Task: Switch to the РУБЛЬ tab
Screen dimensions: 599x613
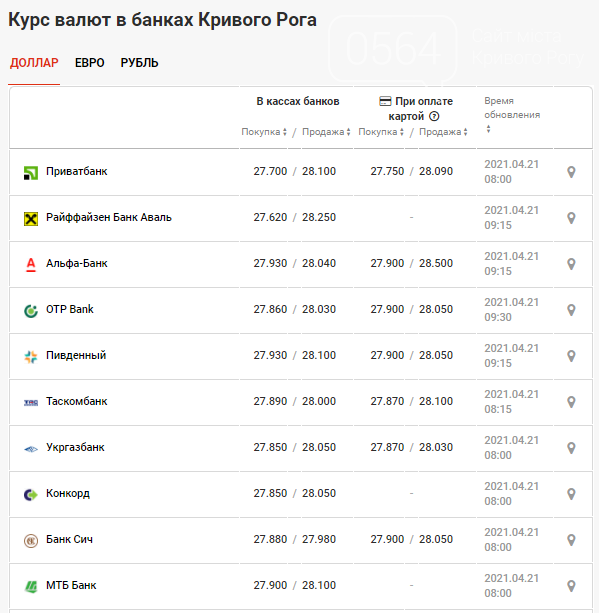Action: 139,63
